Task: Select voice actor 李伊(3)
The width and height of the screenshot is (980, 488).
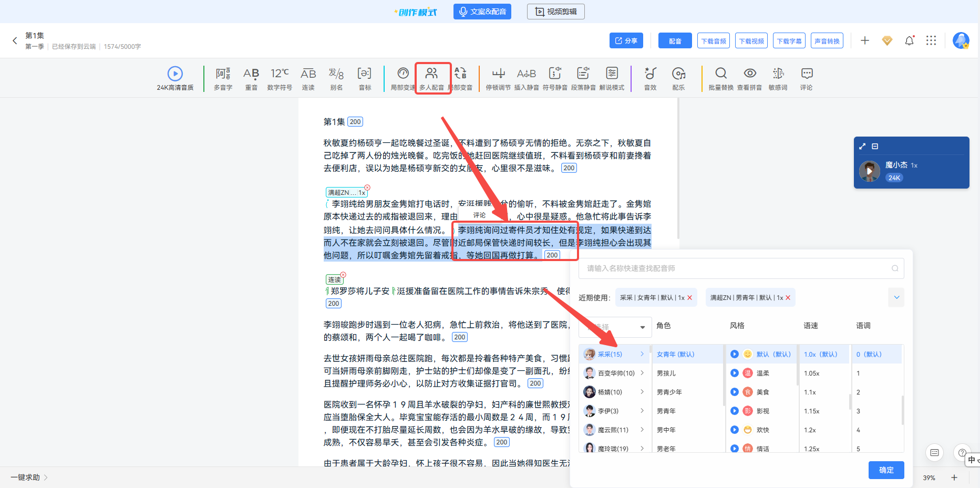Action: tap(614, 411)
